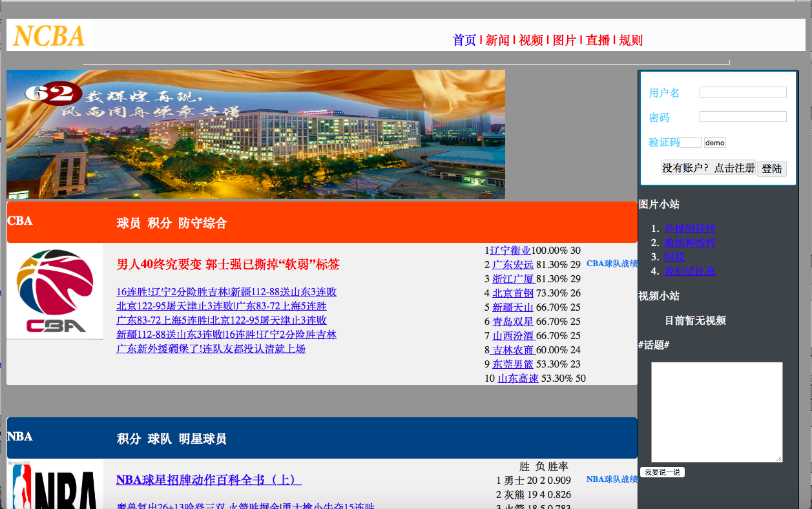Open the 明星球员 tab in NBA header
812x509 pixels.
(203, 439)
